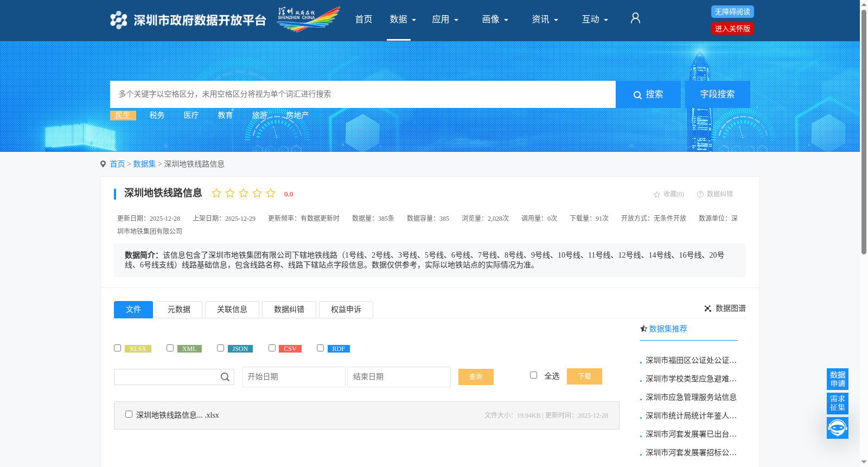
Task: Click the 收藏 star icon
Action: coord(657,194)
